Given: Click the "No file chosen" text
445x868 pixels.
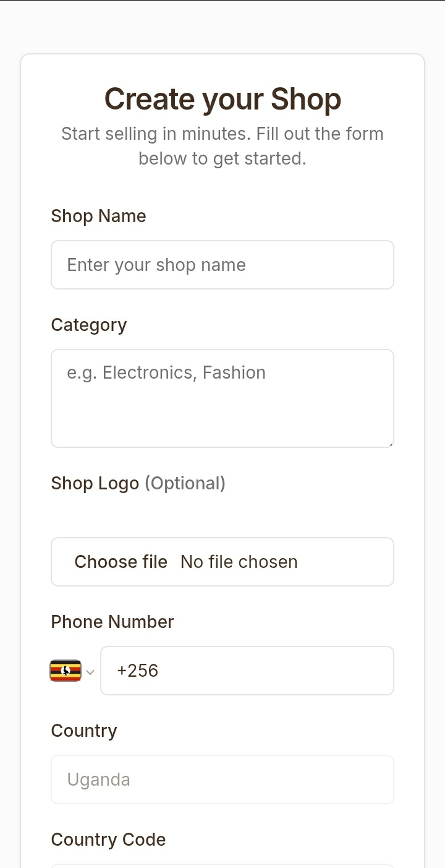Looking at the screenshot, I should 239,562.
